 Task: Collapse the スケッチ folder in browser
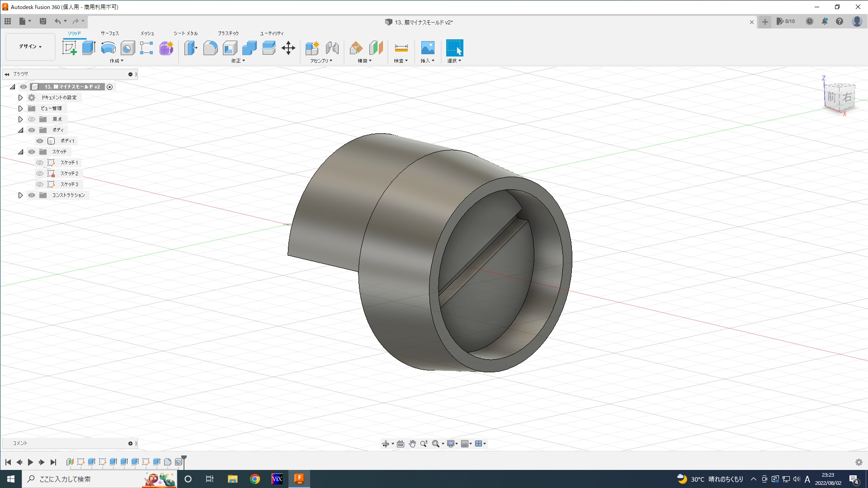point(20,152)
